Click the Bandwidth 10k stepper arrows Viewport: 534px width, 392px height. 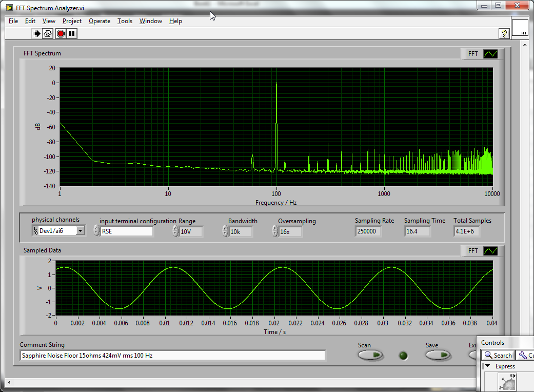click(x=225, y=231)
